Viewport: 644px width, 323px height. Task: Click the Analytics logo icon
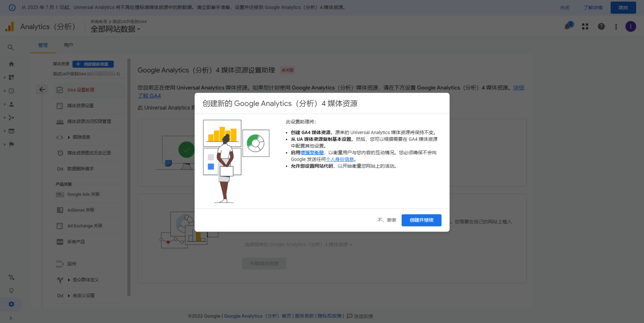coord(10,27)
